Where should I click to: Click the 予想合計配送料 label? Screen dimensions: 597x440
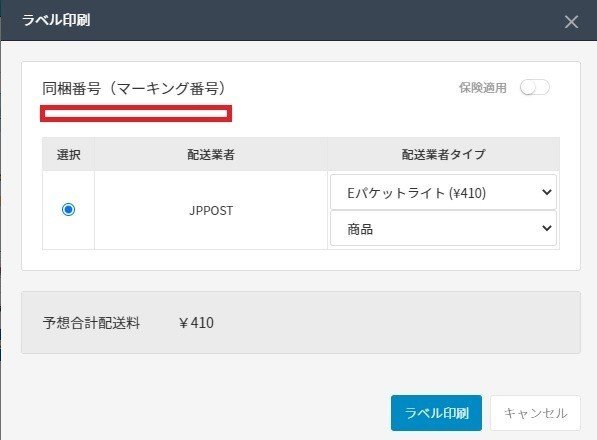click(91, 323)
